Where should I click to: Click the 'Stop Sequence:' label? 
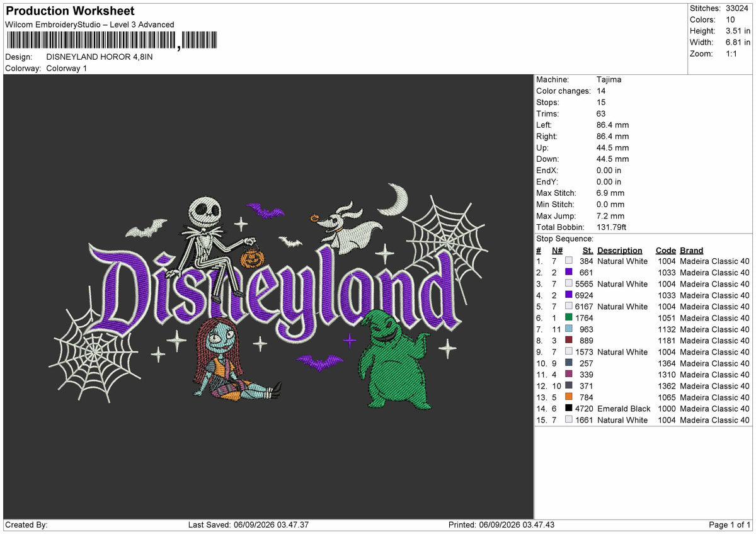[564, 239]
